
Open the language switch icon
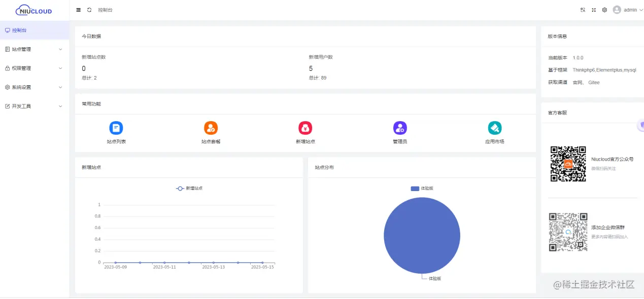[583, 10]
